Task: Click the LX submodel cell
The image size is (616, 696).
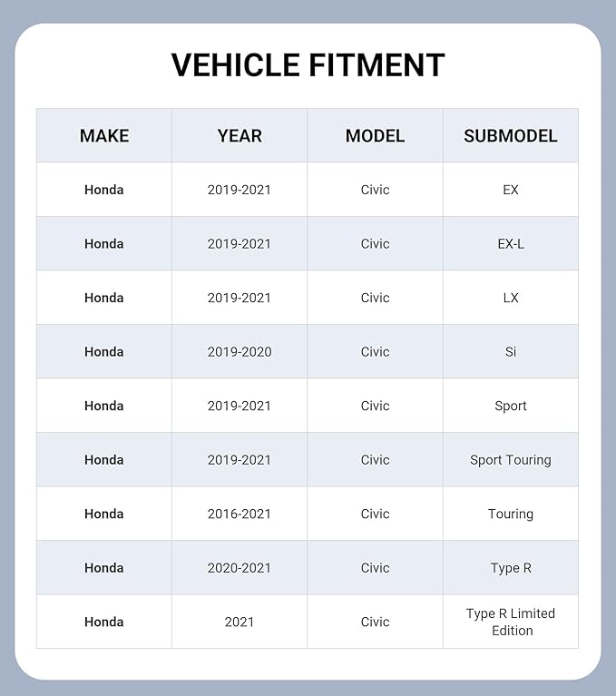Action: (511, 298)
